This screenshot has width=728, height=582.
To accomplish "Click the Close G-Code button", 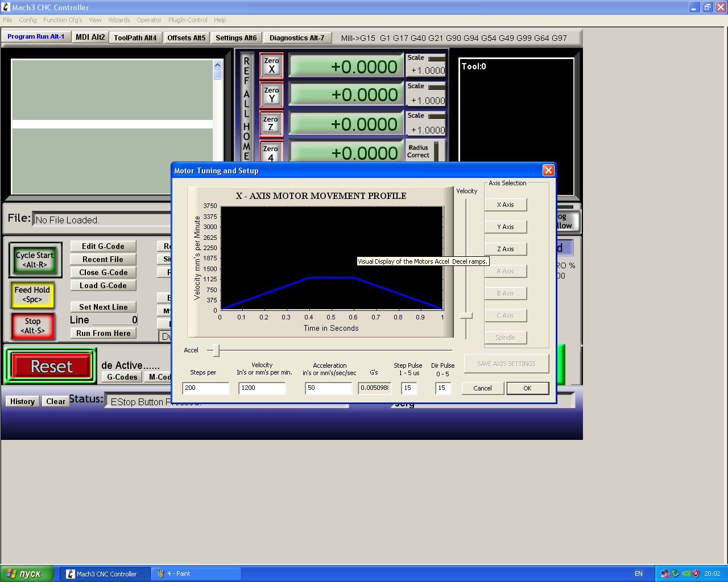I will [103, 272].
